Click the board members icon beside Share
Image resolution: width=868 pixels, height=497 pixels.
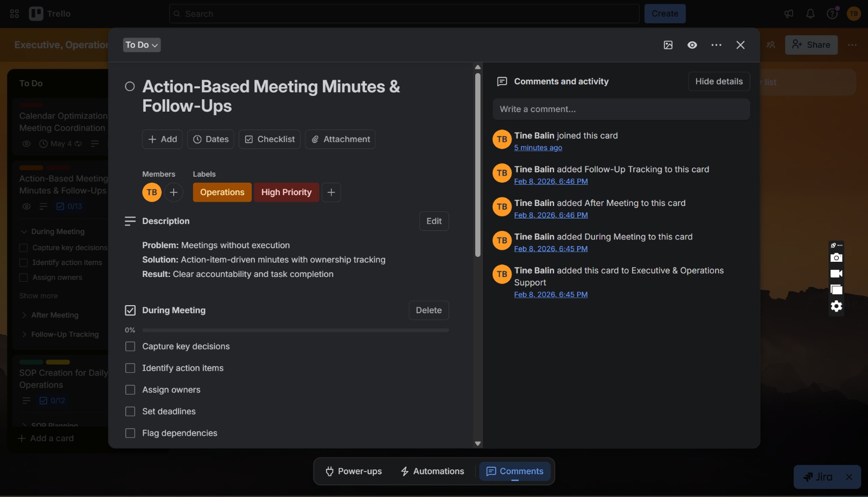coord(771,45)
